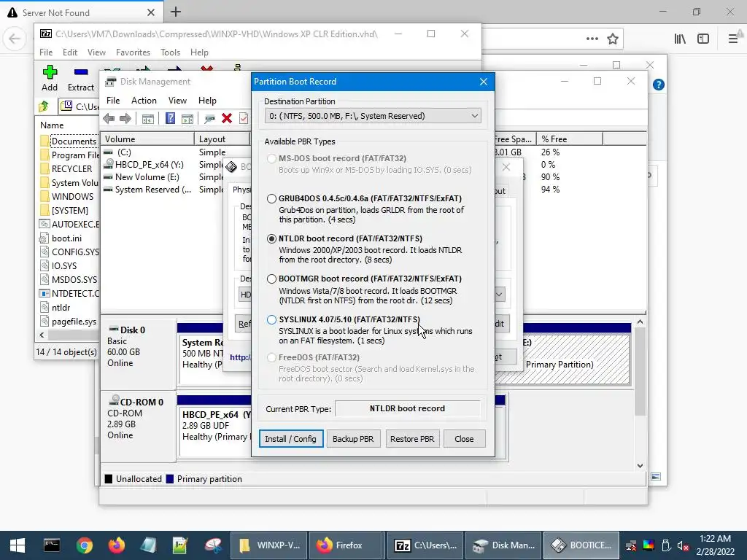Open Firefox page actions three-dot menu
The width and height of the screenshot is (747, 560).
coord(592,39)
